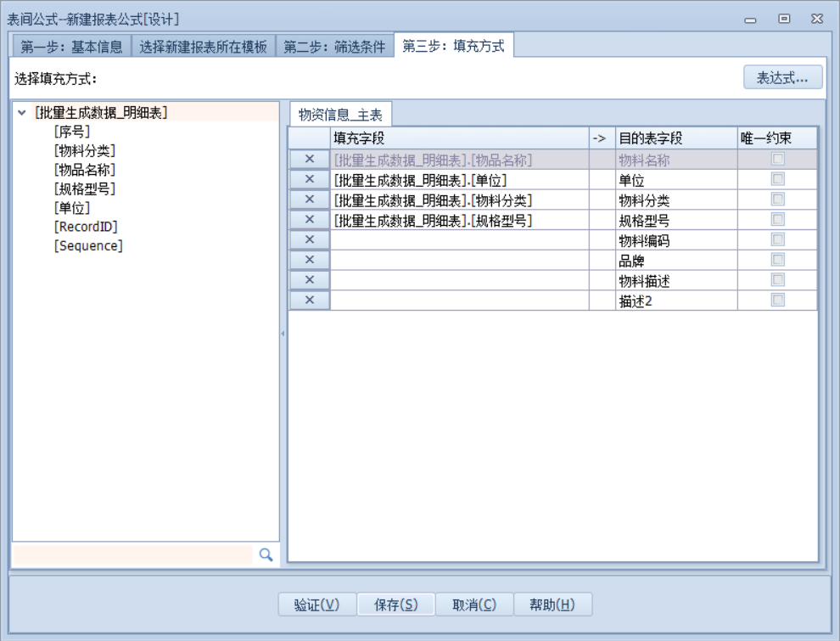Open the 第一步：基本信息 tab
The height and width of the screenshot is (641, 840).
pyautogui.click(x=71, y=47)
